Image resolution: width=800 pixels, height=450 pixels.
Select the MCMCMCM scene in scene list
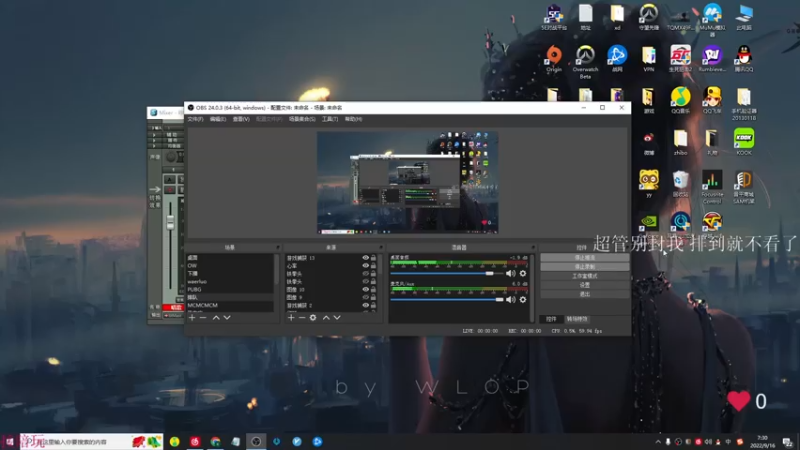(x=230, y=305)
